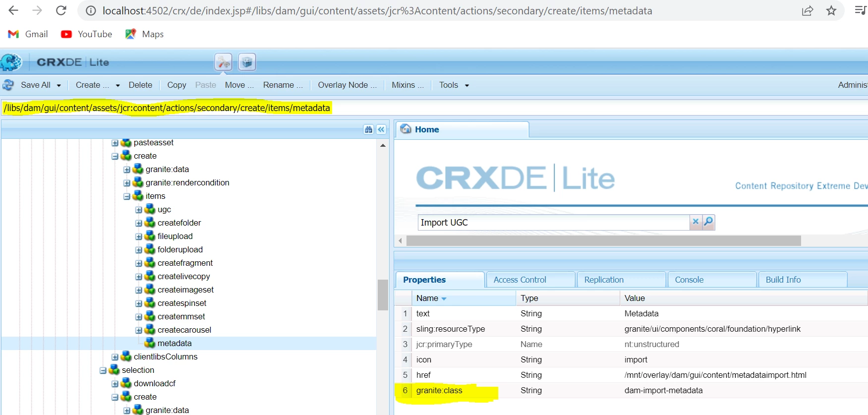Image resolution: width=868 pixels, height=415 pixels.
Task: Click the tree vertical scrollbar thumb
Action: tap(383, 295)
